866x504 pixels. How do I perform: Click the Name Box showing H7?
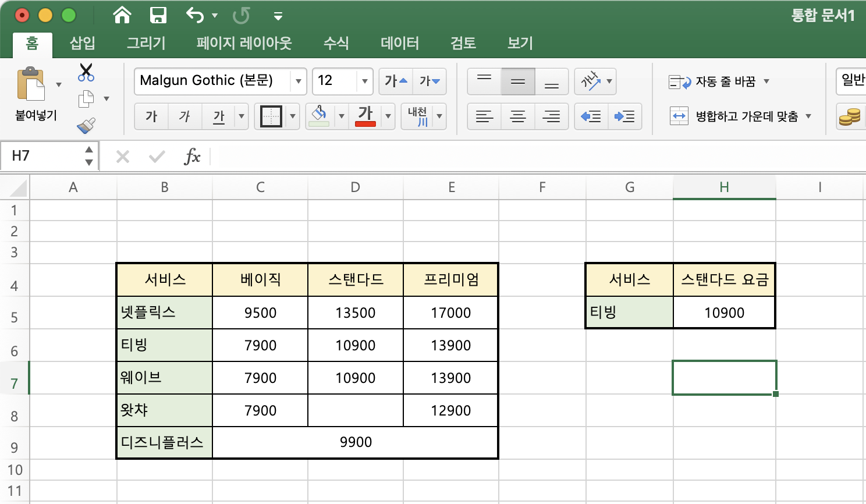tap(42, 156)
